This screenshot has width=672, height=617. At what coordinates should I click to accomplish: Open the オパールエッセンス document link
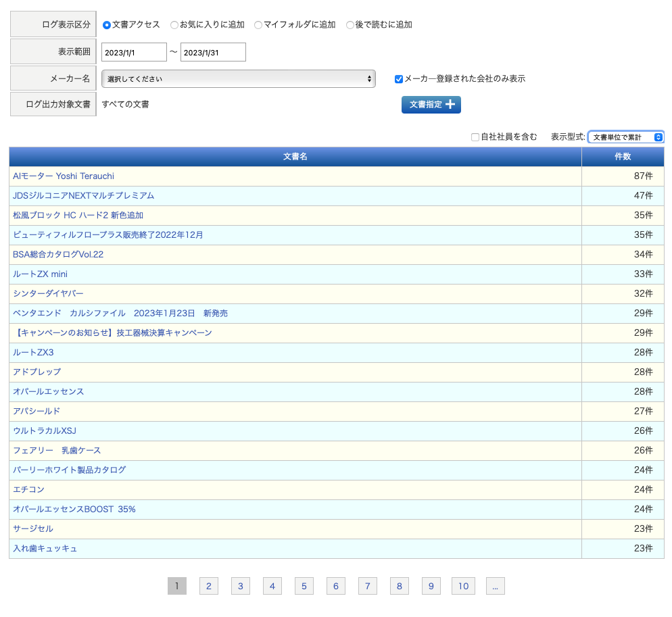pyautogui.click(x=49, y=392)
